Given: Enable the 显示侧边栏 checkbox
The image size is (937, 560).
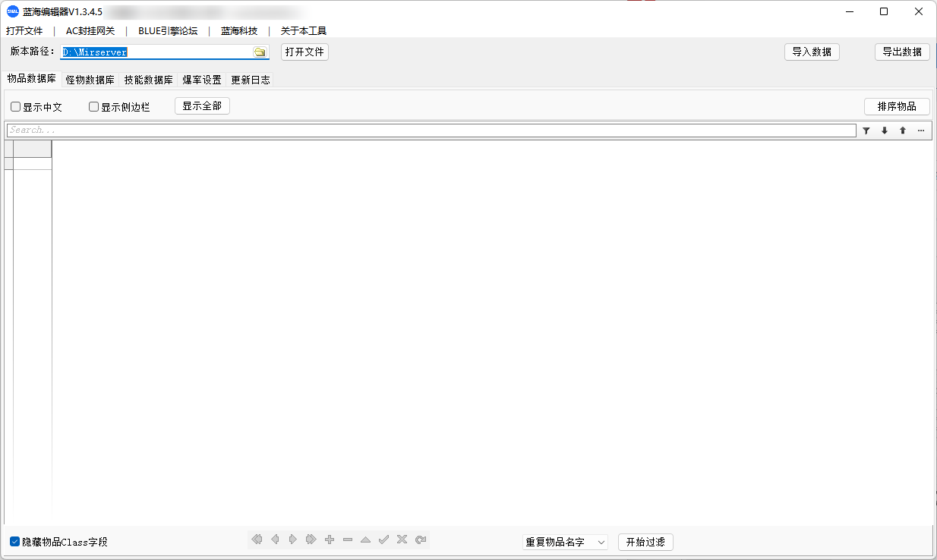Looking at the screenshot, I should tap(93, 106).
